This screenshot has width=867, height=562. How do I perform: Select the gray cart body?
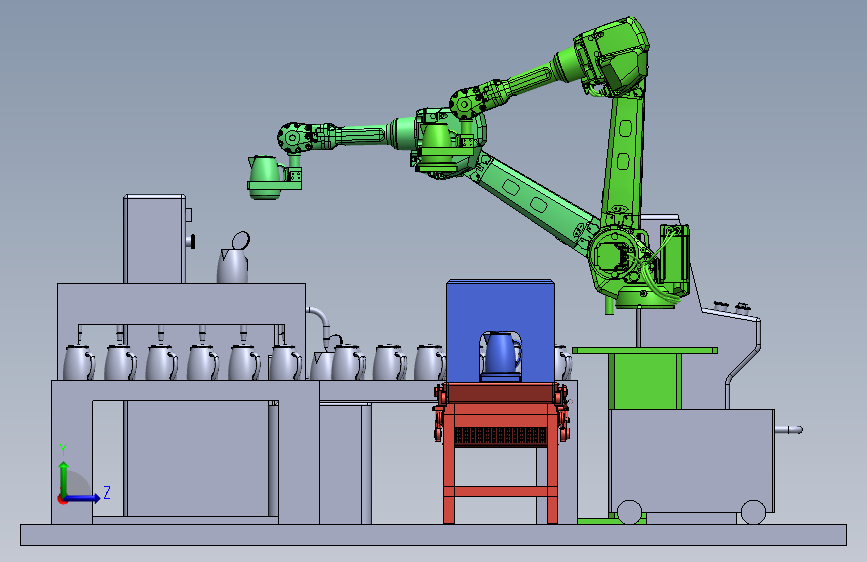(692, 460)
